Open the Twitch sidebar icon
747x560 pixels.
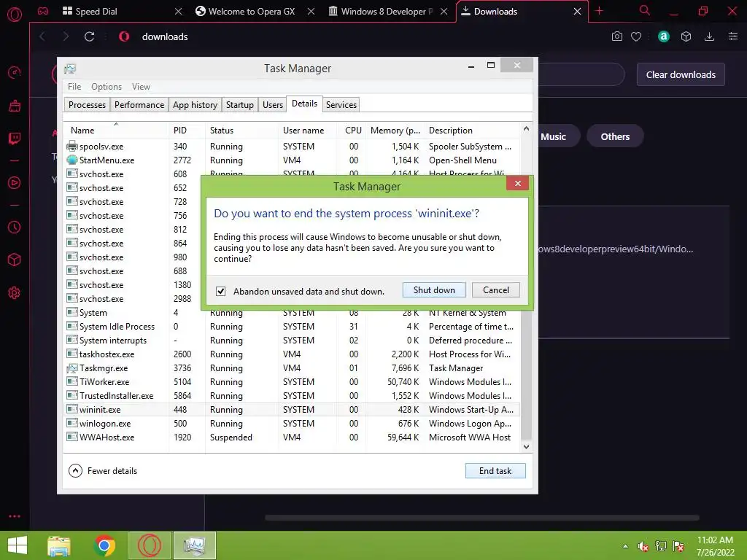(15, 139)
